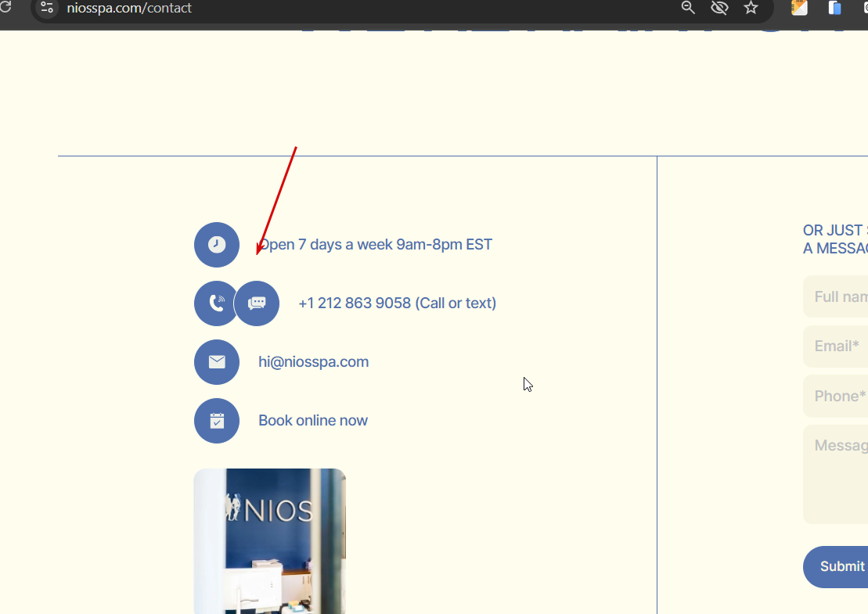The image size is (868, 614).
Task: Click the calendar booking icon
Action: [217, 420]
